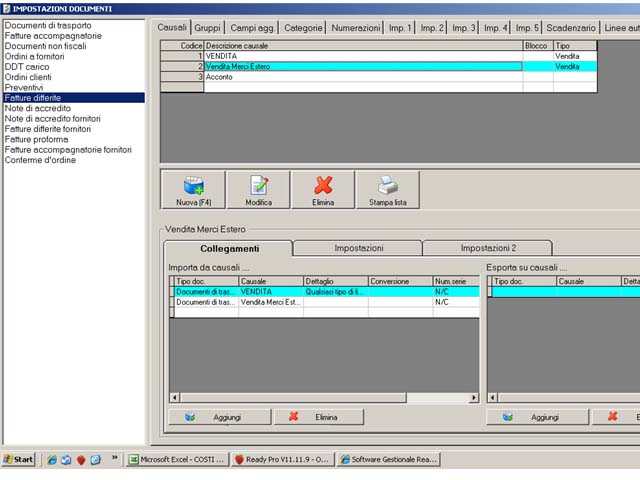
Task: Click the Codice column header
Action: 182,46
